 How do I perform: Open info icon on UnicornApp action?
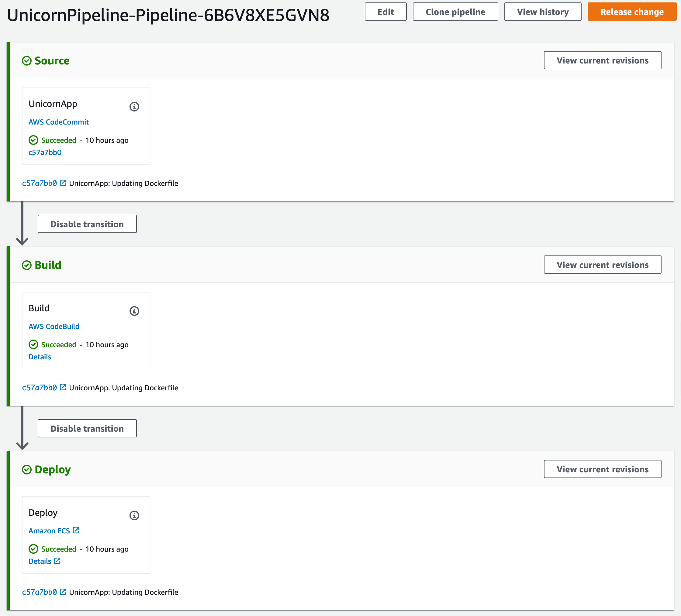pos(134,107)
